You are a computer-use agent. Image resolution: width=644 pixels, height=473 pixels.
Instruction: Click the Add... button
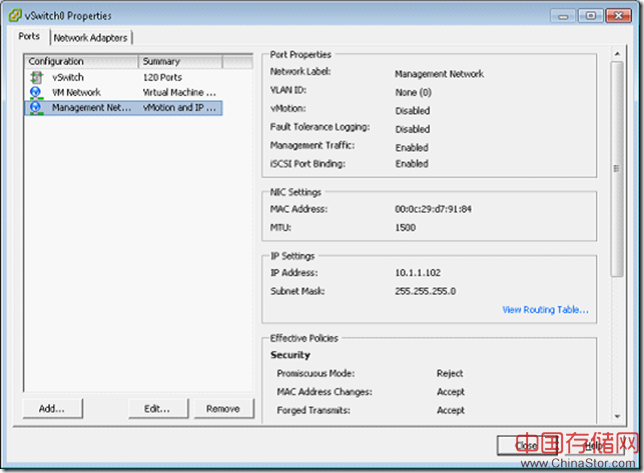[x=52, y=409]
